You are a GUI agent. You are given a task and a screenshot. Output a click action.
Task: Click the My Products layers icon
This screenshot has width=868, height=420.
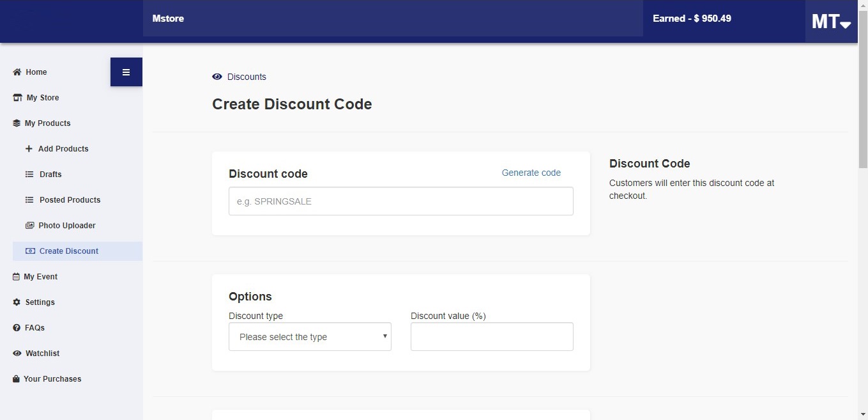coord(17,123)
